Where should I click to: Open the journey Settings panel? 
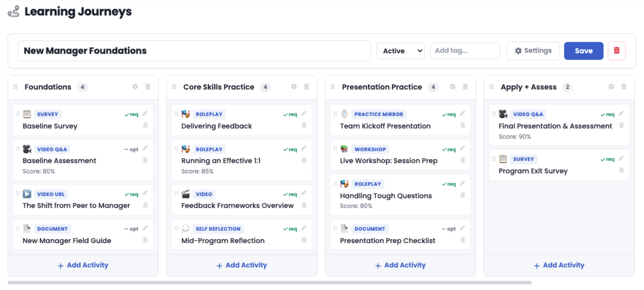(533, 51)
